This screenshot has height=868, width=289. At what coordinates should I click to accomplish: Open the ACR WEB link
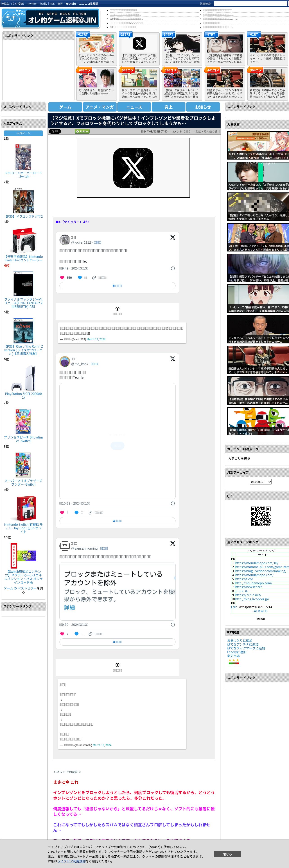pyautogui.click(x=260, y=611)
